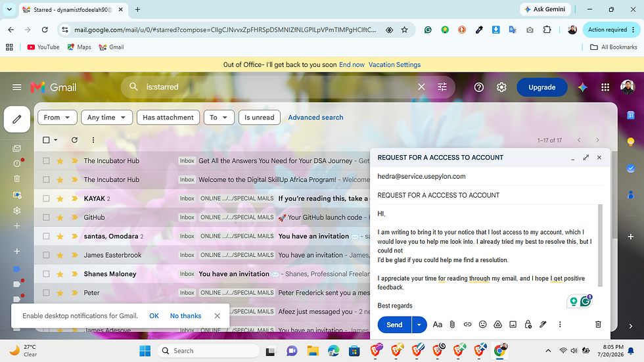Open Gmail Settings gear
This screenshot has height=362, width=644.
[501, 87]
